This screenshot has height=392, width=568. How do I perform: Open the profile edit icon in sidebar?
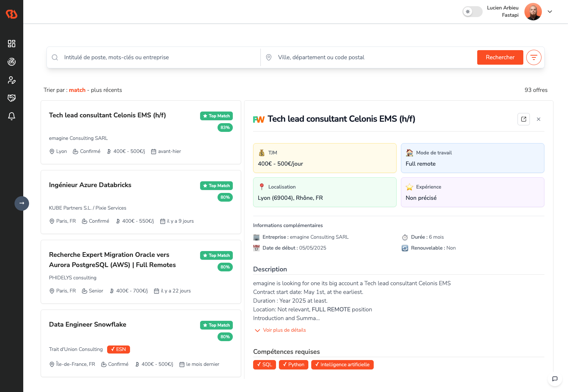tap(12, 80)
